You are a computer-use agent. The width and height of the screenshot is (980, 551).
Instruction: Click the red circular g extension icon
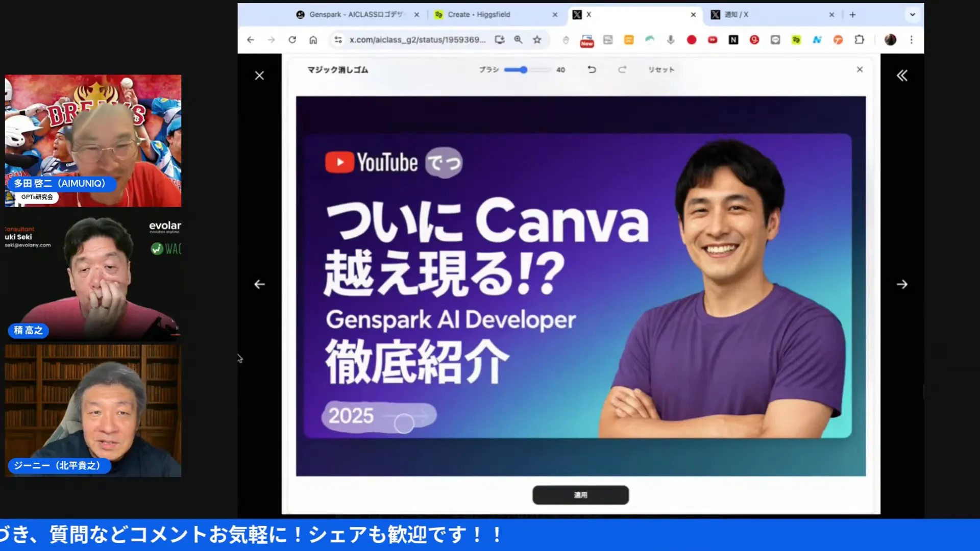[x=754, y=40]
